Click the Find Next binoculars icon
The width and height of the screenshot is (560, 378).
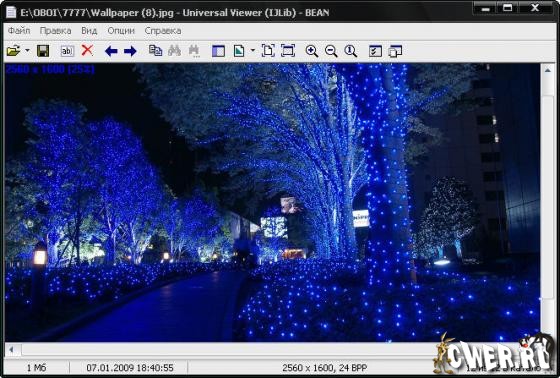(194, 51)
